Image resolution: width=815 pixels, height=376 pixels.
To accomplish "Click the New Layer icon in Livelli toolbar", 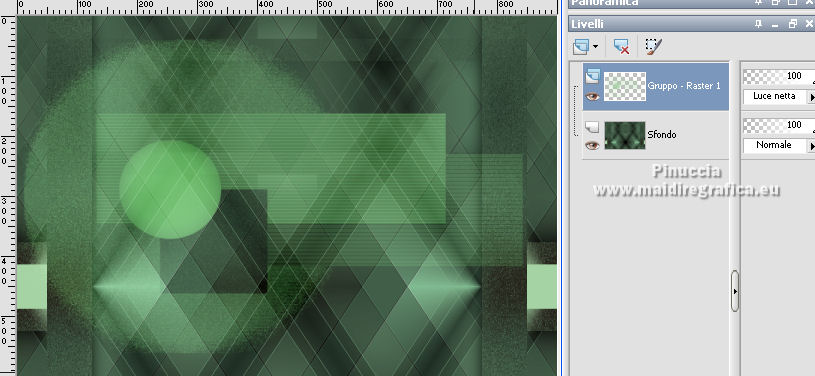I will tap(581, 46).
